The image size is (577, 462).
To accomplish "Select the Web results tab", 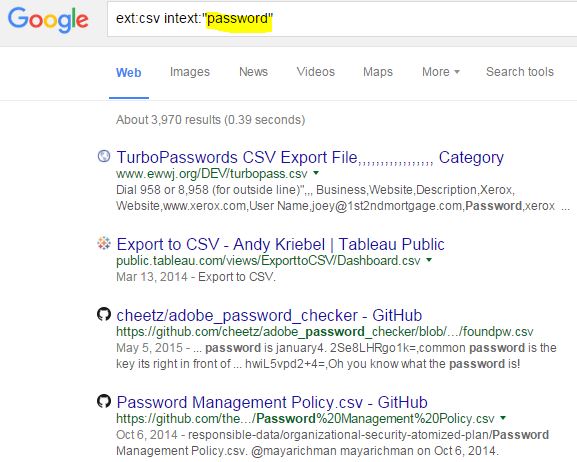I will [x=129, y=73].
